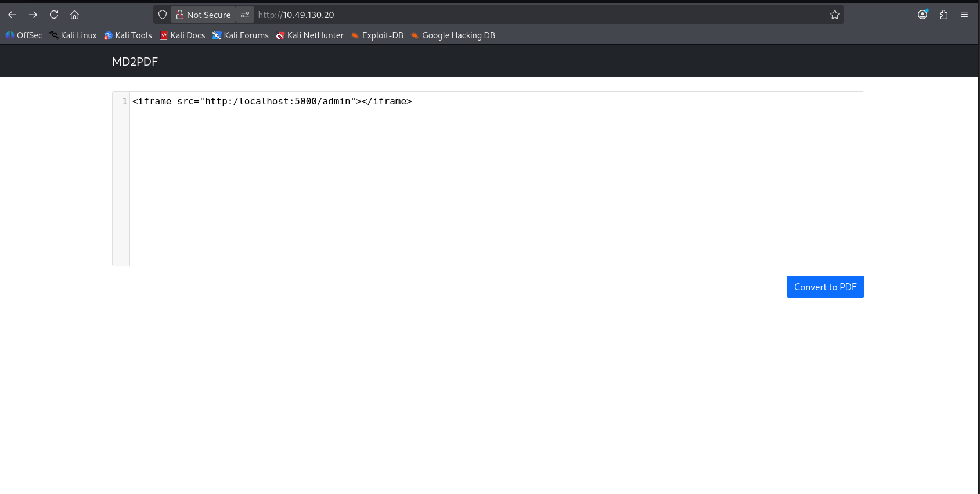Click the MD2PDF navbar brand
Screen dimensions: 980x494
(x=135, y=62)
